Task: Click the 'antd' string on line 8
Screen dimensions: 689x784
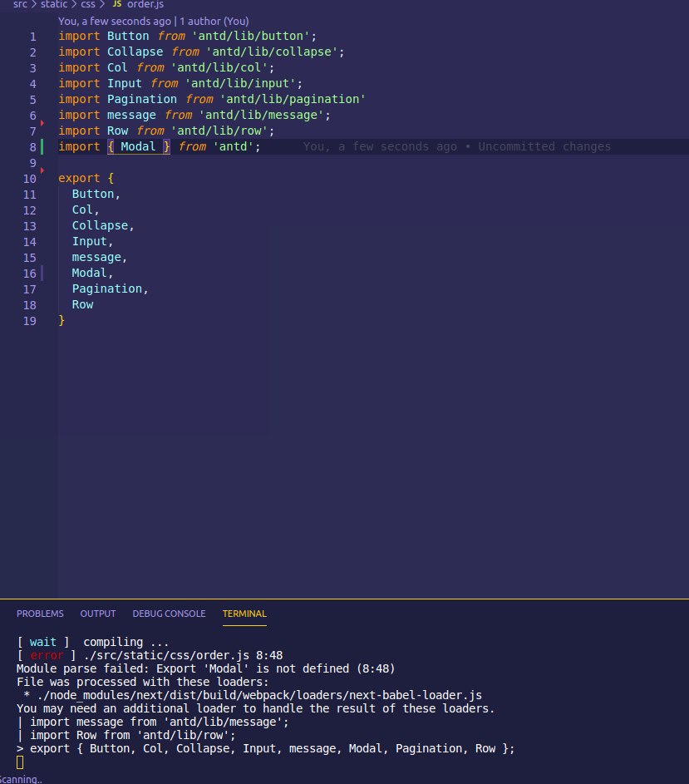Action: [234, 146]
